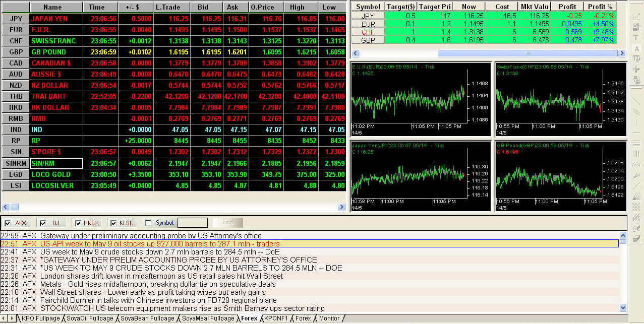Select the crosshatch grid tool icon
Image resolution: width=644 pixels, height=324 pixels.
(x=636, y=207)
